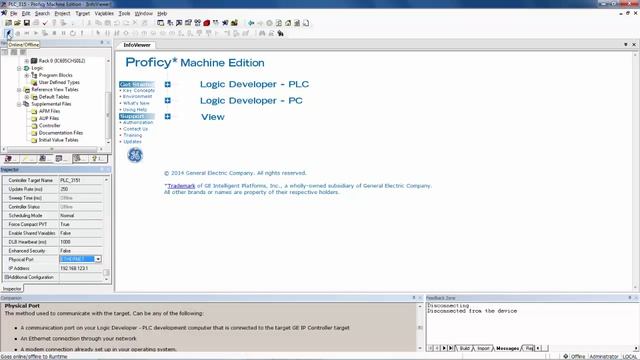Click the last black icon on second toolbar row
Viewport: 640px width, 360px height.
pos(280,33)
